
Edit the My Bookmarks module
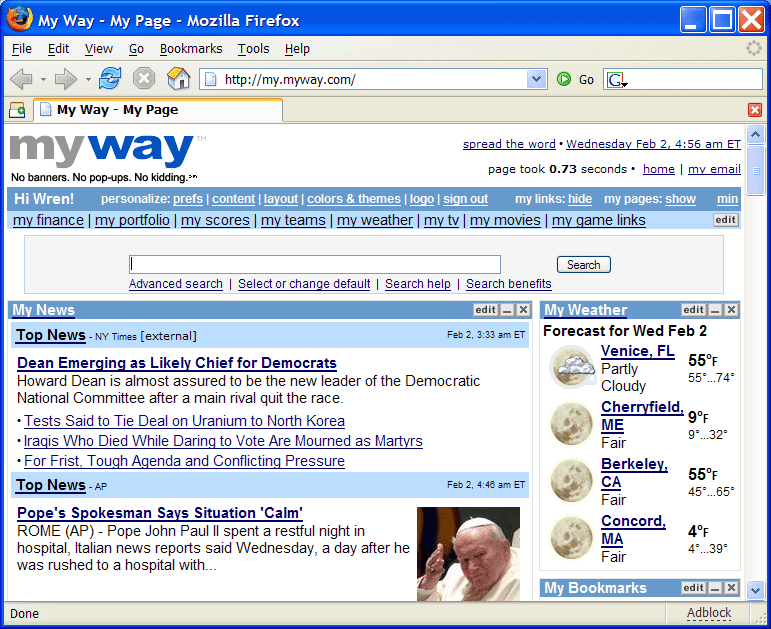(693, 588)
